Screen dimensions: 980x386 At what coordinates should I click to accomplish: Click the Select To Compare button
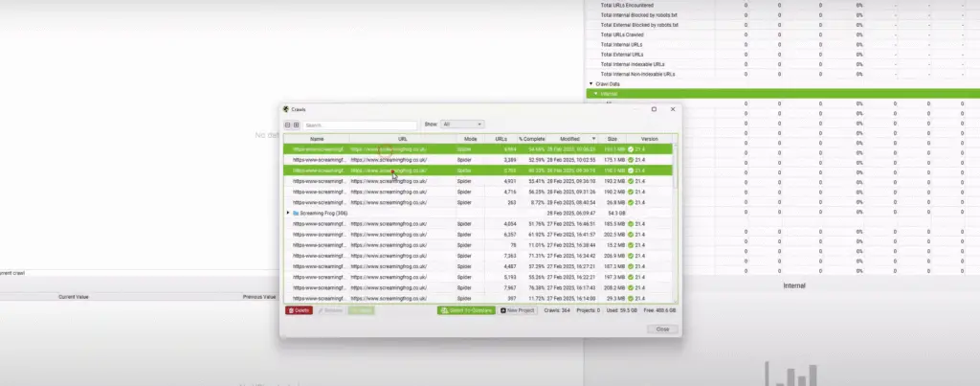[x=466, y=310]
